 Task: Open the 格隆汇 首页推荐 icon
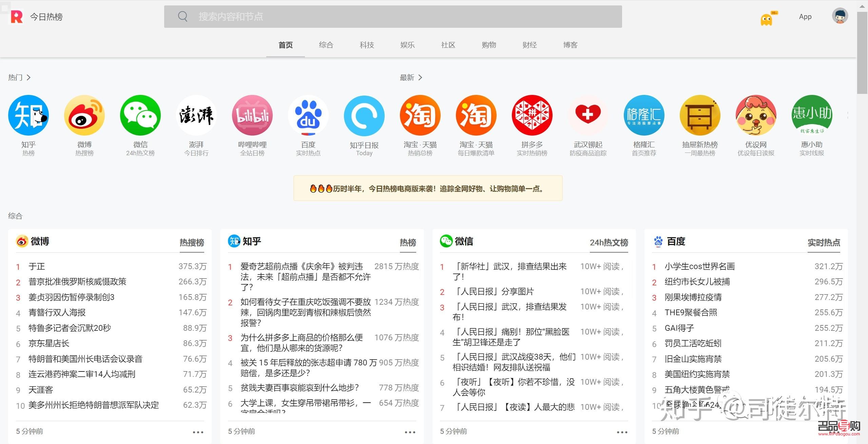[x=644, y=115]
